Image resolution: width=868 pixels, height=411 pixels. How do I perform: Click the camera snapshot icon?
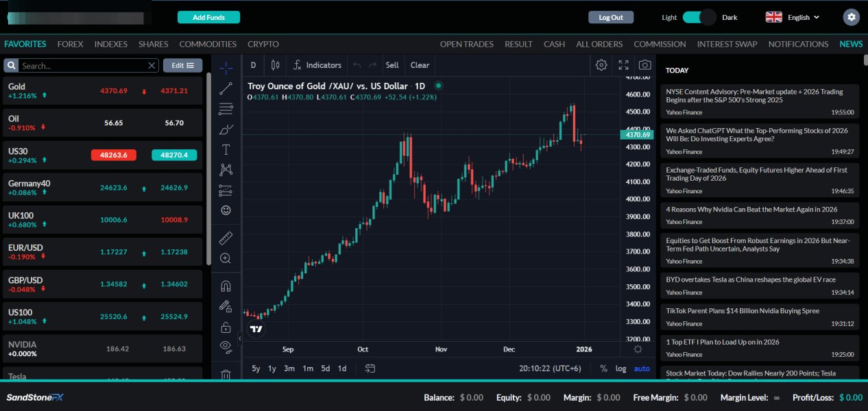click(x=644, y=65)
